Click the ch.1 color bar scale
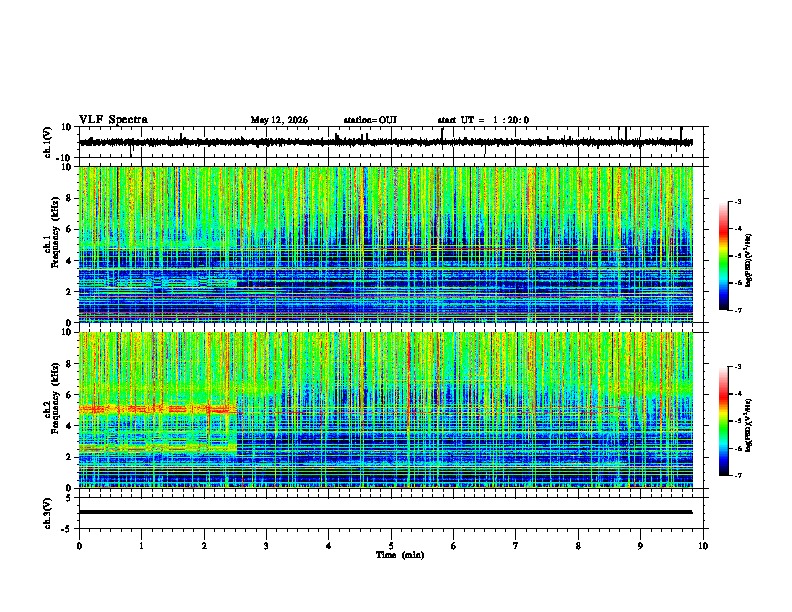 [724, 256]
